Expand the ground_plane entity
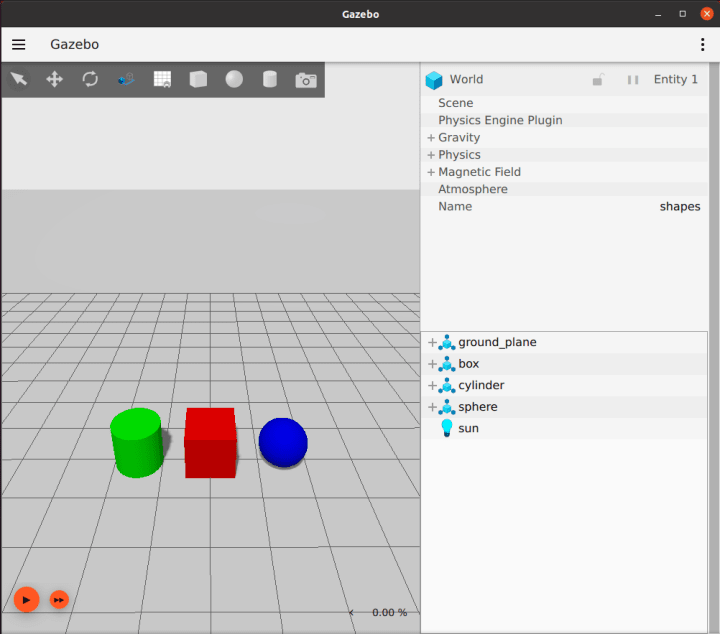Viewport: 720px width, 634px height. [432, 342]
